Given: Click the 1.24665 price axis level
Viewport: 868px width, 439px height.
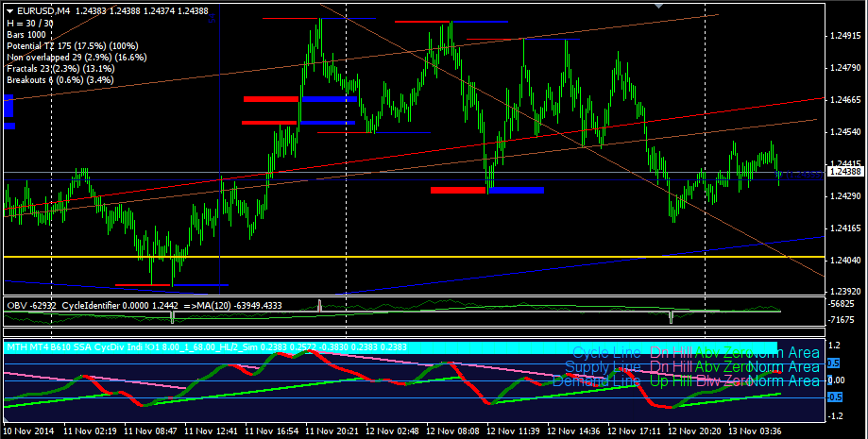Looking at the screenshot, I should [x=845, y=100].
